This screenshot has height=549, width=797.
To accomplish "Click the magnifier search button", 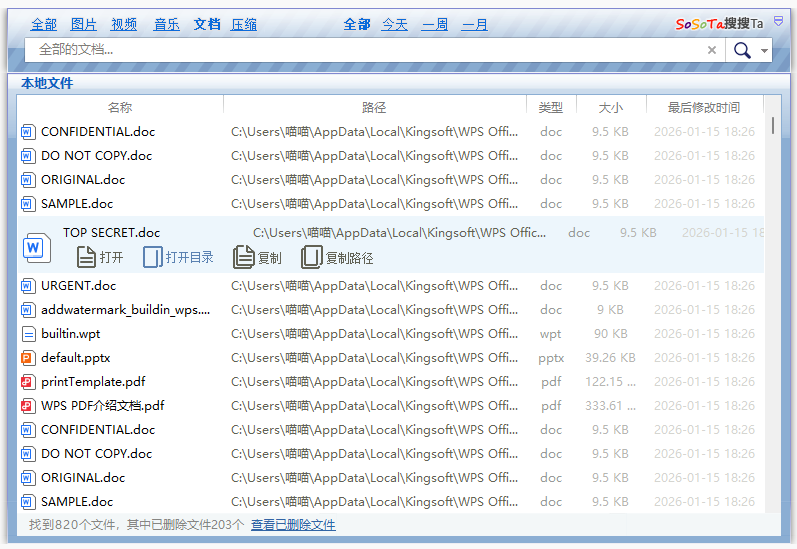I will point(742,50).
